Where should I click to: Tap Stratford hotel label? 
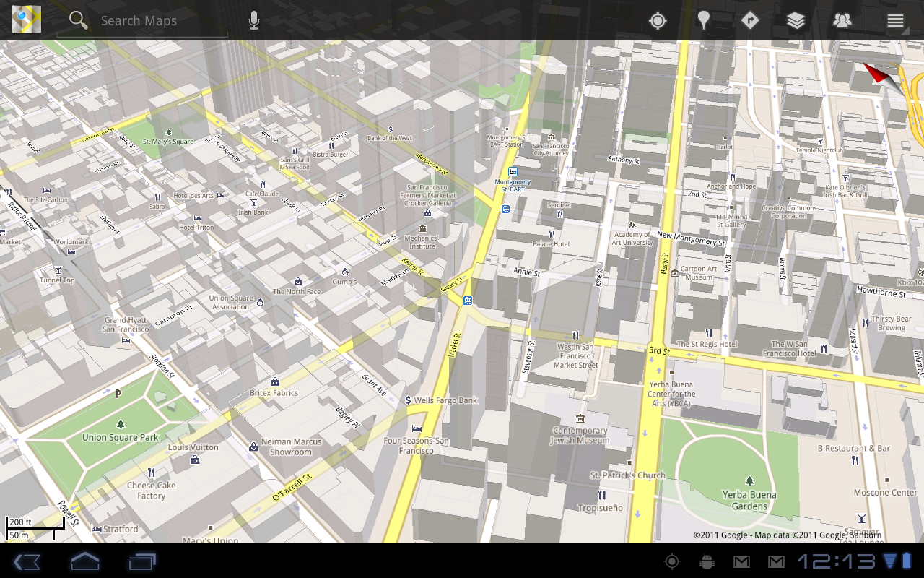pos(121,529)
